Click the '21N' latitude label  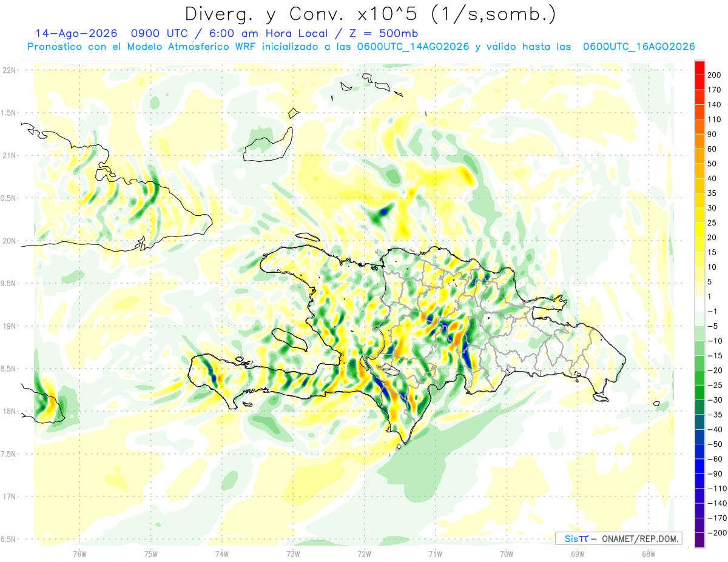pyautogui.click(x=9, y=155)
